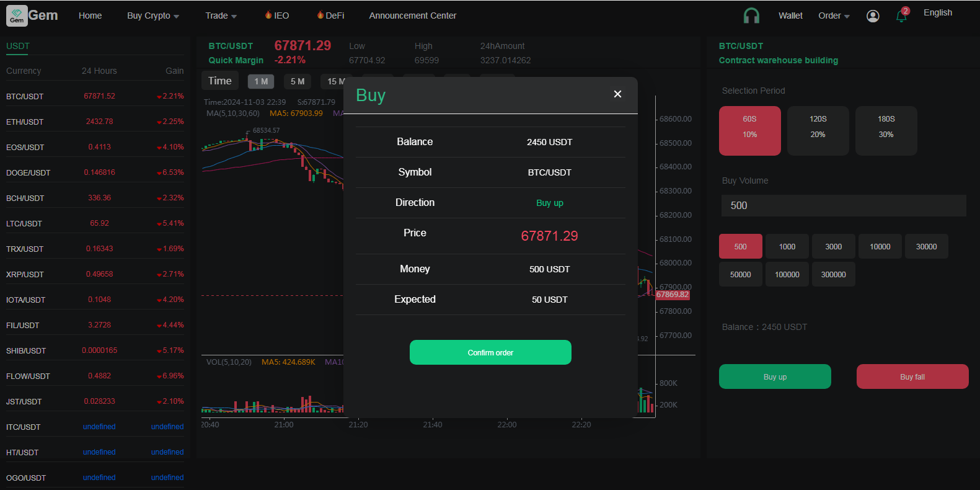Select the 180S 30% period option
The width and height of the screenshot is (980, 490).
coord(886,131)
